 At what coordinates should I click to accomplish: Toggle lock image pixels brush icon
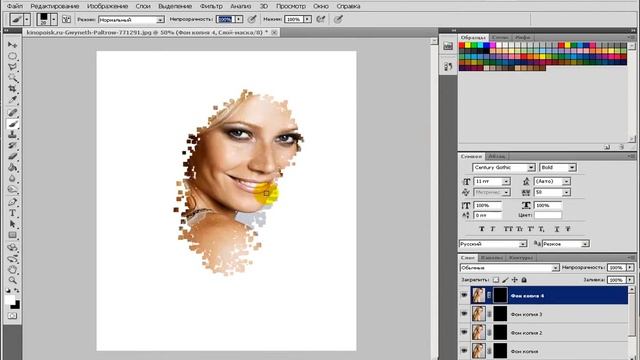[x=505, y=280]
